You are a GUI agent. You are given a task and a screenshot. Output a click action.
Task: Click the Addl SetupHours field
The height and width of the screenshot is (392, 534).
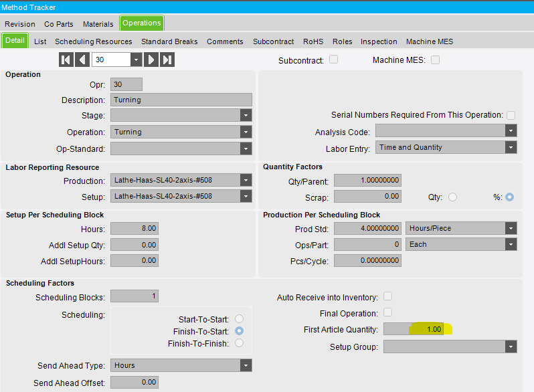[135, 260]
